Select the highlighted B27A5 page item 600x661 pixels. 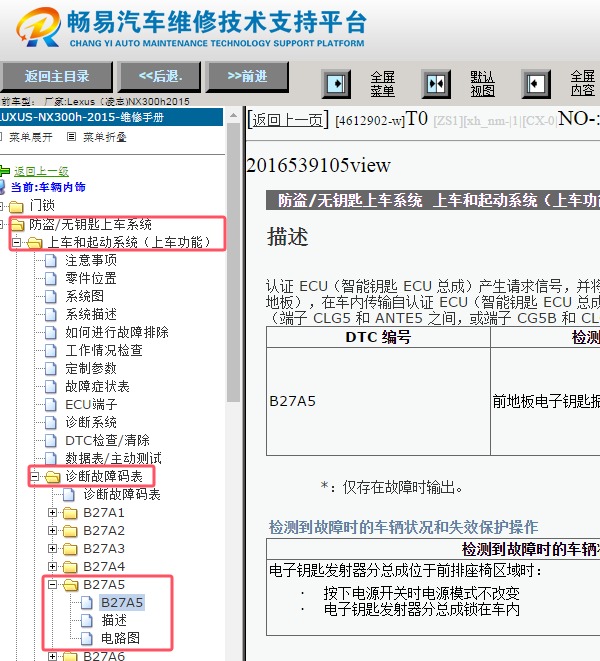click(x=122, y=603)
